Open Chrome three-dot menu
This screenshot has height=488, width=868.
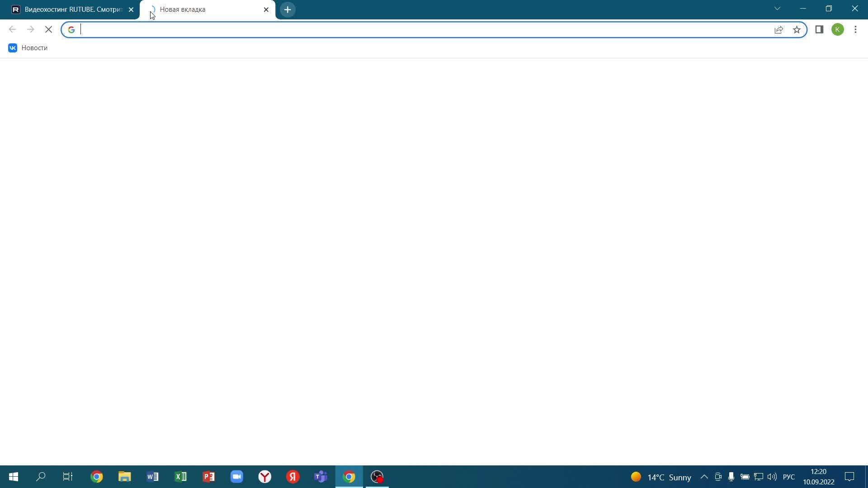point(855,30)
